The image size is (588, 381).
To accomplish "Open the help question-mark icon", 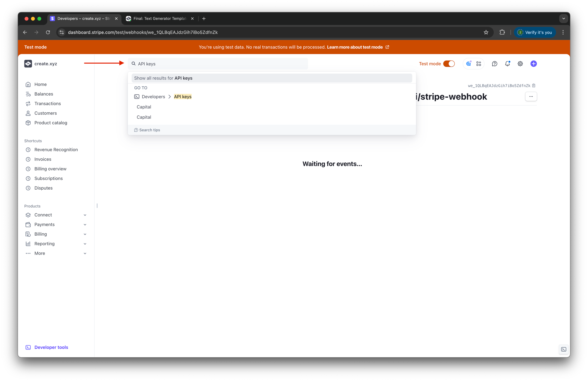I will (494, 64).
